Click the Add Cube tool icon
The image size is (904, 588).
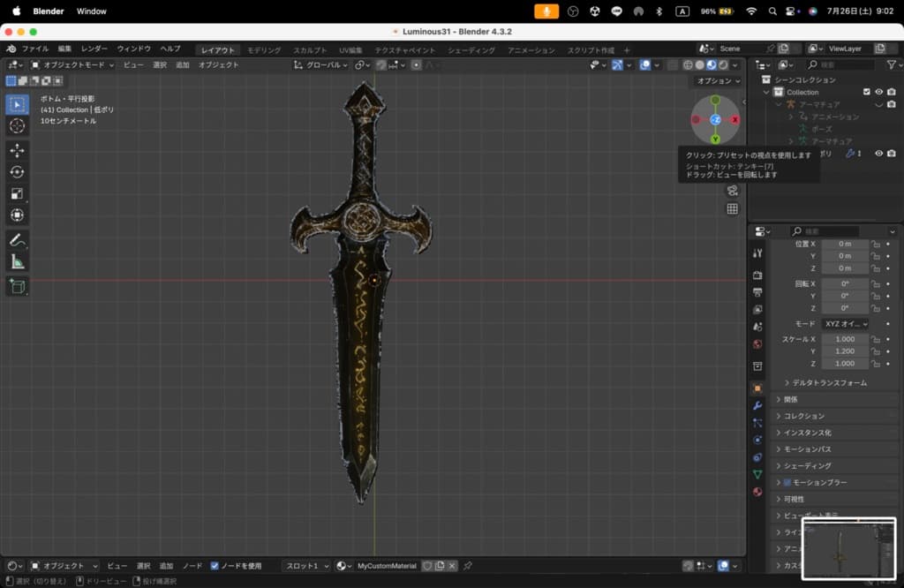click(x=17, y=286)
